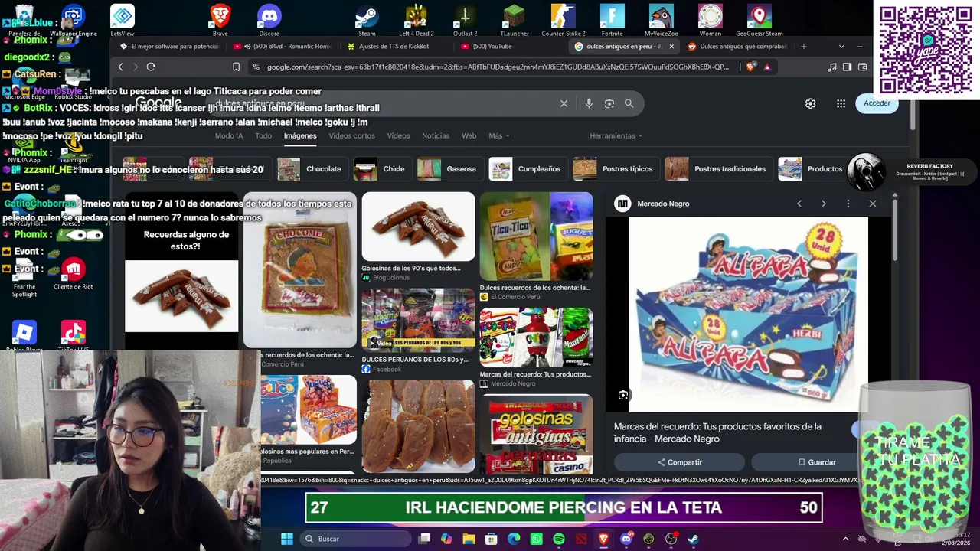Launch Left 4 Dead 2 desktop icon
The image size is (980, 551).
coord(416,19)
